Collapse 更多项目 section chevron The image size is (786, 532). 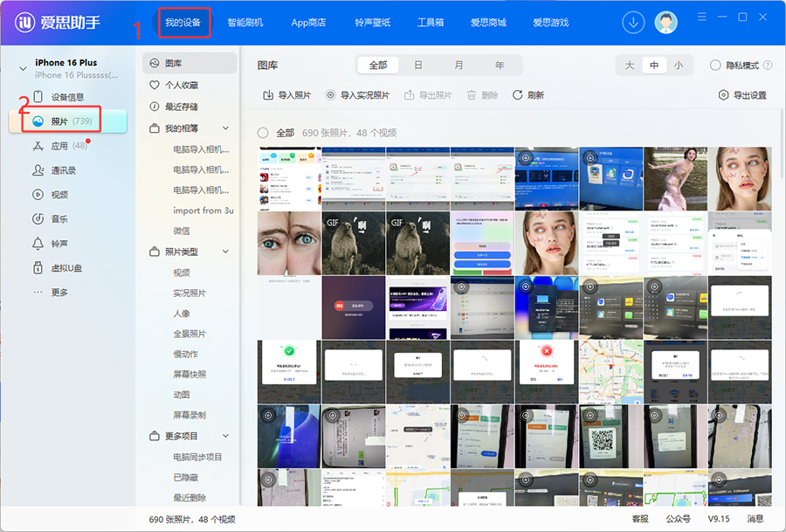tap(225, 436)
